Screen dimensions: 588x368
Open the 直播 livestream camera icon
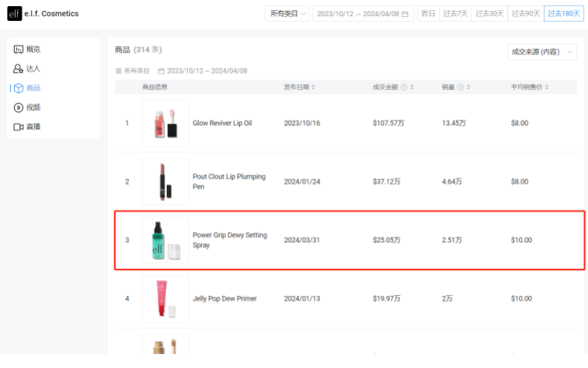point(19,127)
